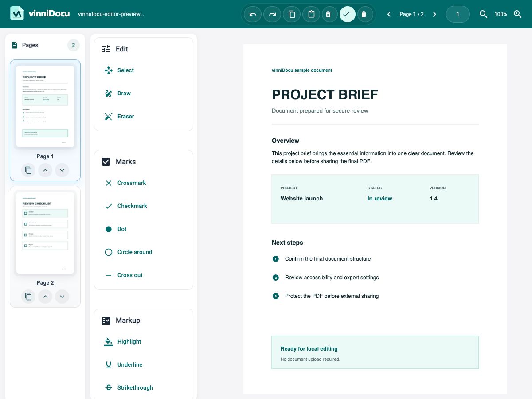Image resolution: width=532 pixels, height=399 pixels.
Task: Click the 'vinniDocu sample document' header text
Action: tap(302, 70)
